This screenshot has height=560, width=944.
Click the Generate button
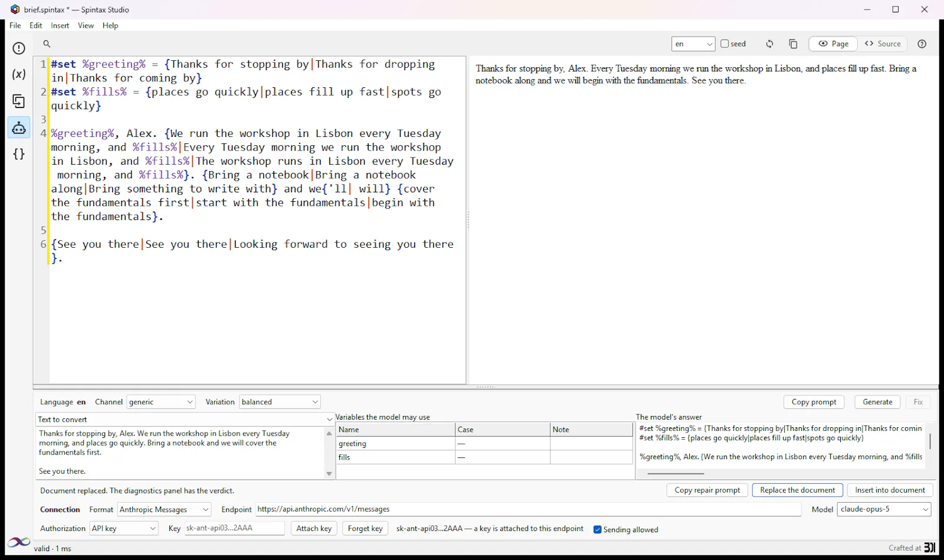pyautogui.click(x=877, y=402)
